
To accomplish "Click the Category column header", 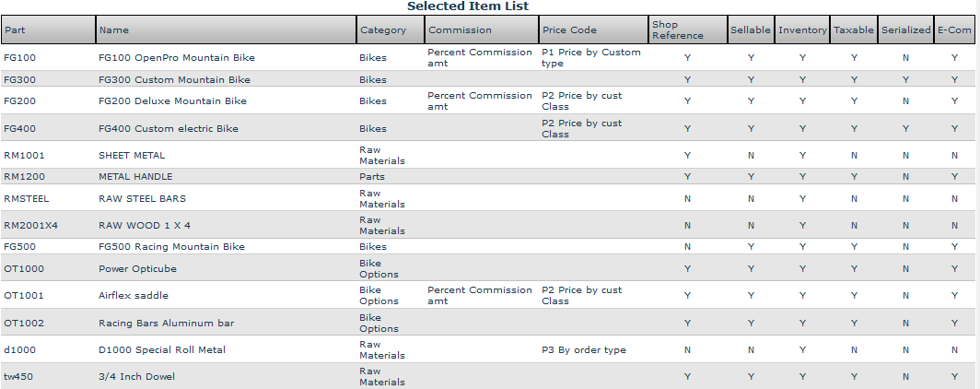I will pyautogui.click(x=383, y=29).
